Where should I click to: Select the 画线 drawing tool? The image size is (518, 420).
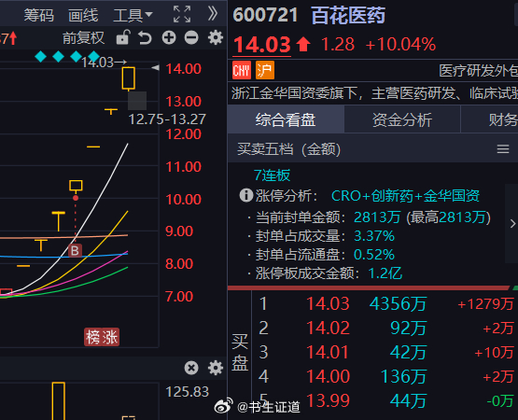[x=83, y=15]
